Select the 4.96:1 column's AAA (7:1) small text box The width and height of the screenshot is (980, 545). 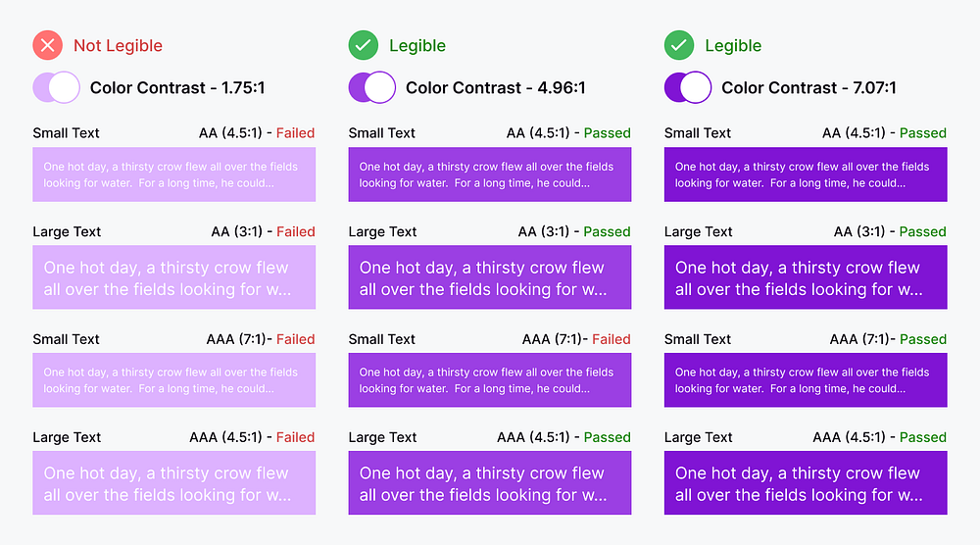[x=489, y=380]
